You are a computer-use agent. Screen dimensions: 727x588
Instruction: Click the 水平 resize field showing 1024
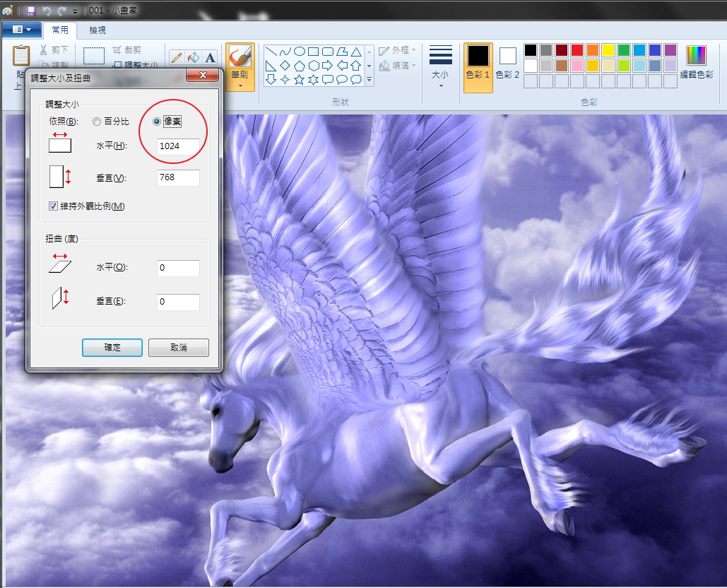178,146
